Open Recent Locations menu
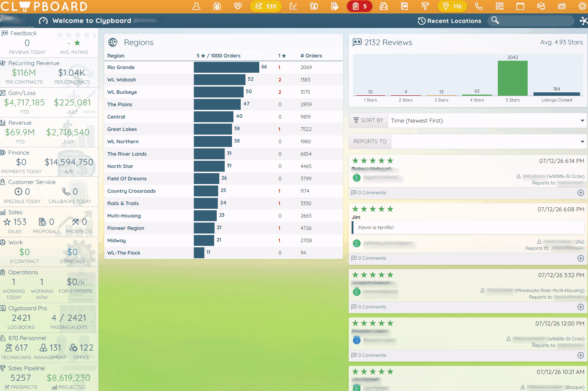Viewport: 588px width, 391px height. [449, 21]
